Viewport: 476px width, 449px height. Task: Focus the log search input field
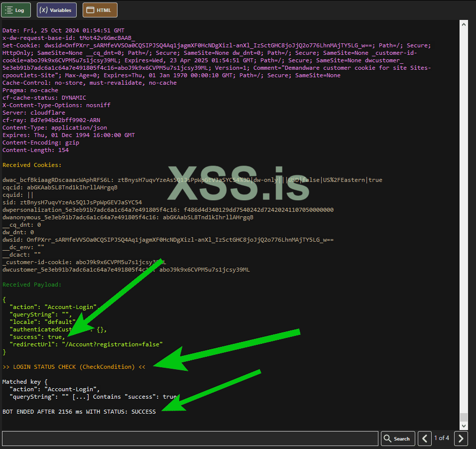(190, 439)
